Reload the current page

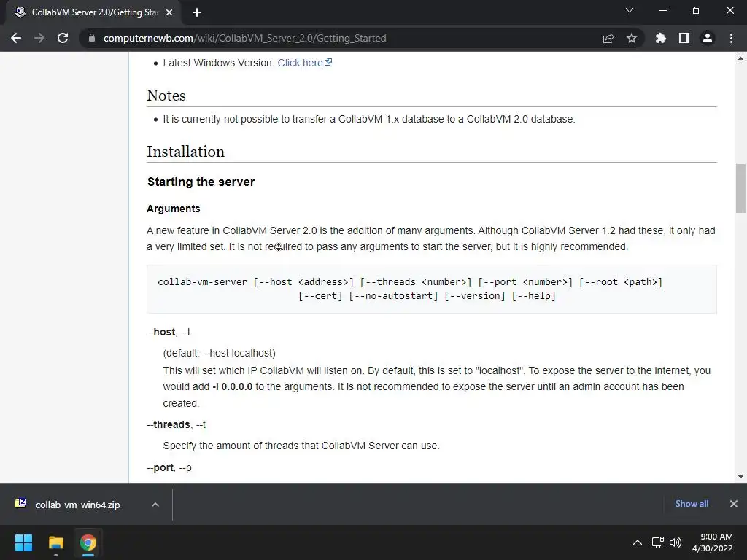(x=63, y=38)
